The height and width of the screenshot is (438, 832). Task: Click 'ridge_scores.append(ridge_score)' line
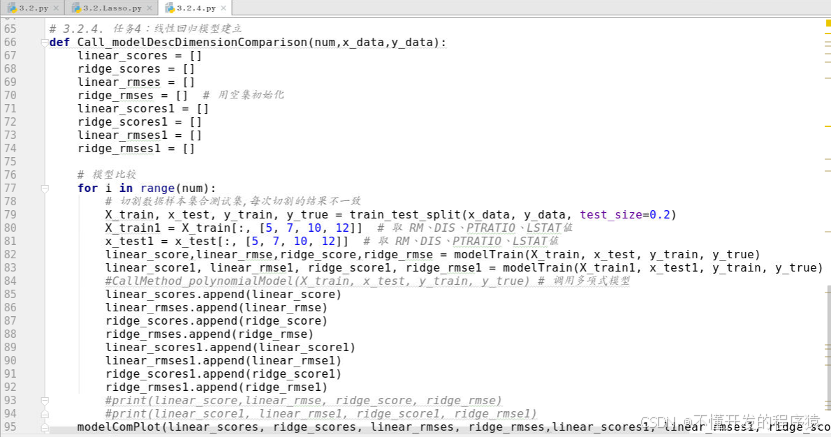click(216, 321)
